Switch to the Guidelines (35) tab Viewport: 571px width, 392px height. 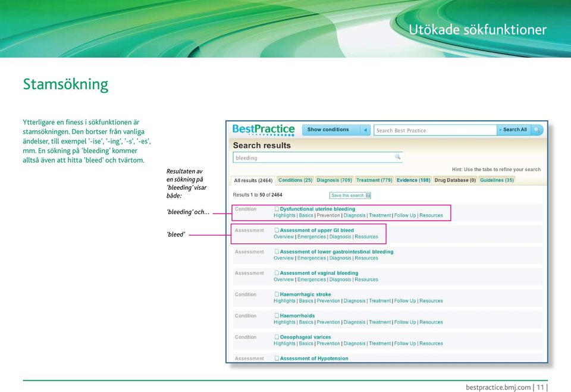[x=497, y=180]
